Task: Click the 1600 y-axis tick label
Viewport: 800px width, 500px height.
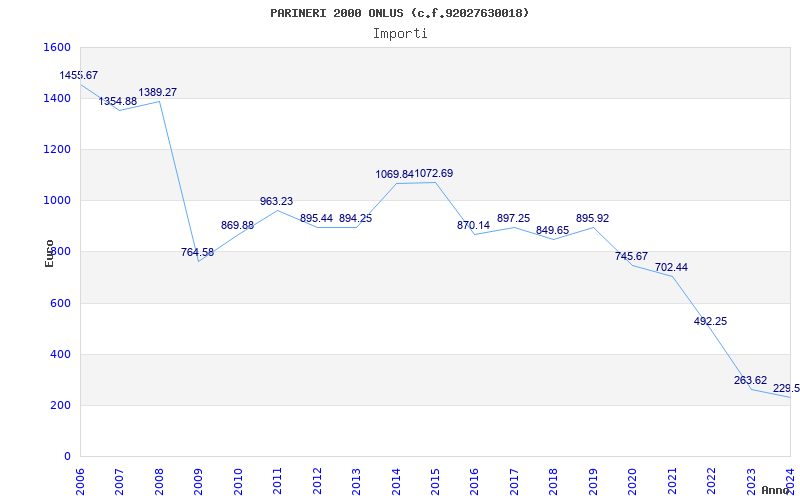Action: tap(58, 47)
